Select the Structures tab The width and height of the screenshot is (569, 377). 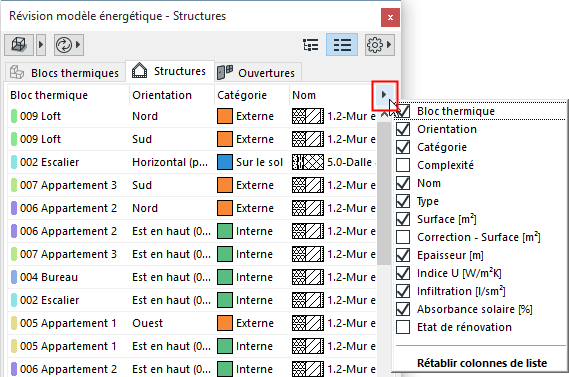point(169,71)
